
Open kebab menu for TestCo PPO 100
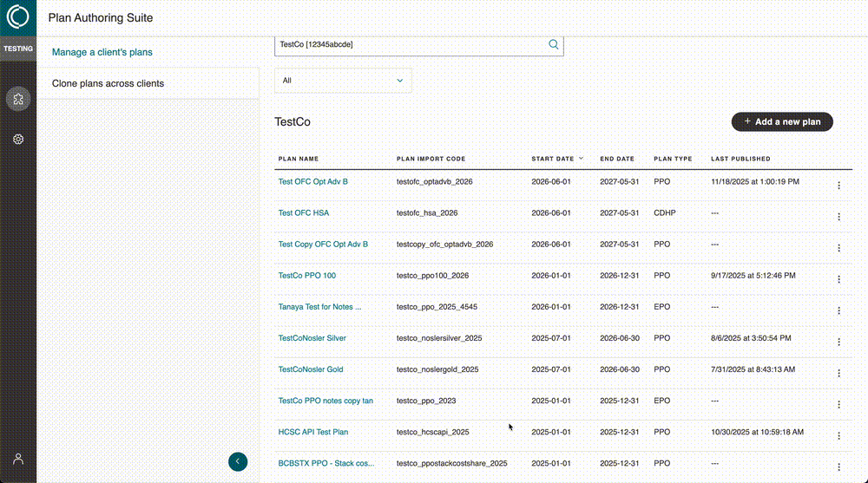click(838, 279)
